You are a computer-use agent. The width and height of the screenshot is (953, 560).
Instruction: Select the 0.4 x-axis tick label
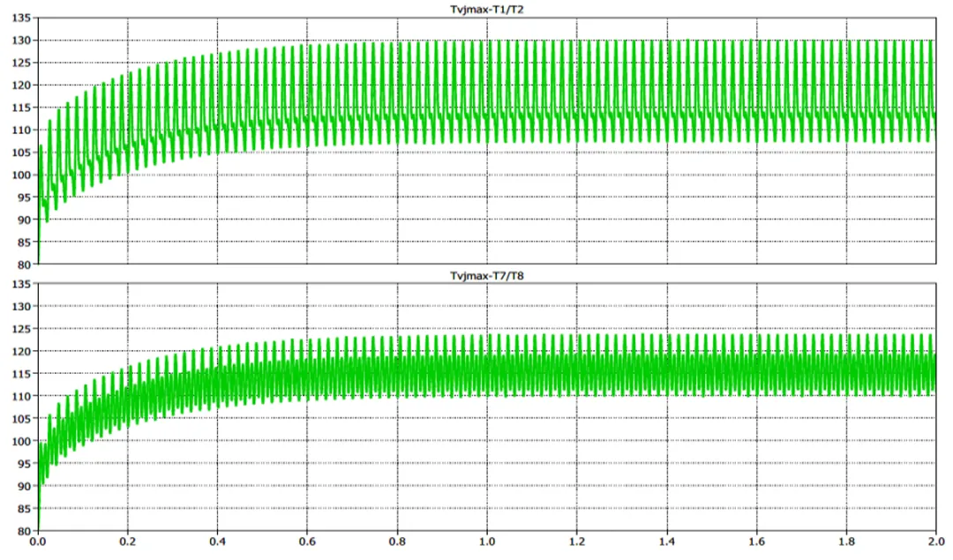218,542
